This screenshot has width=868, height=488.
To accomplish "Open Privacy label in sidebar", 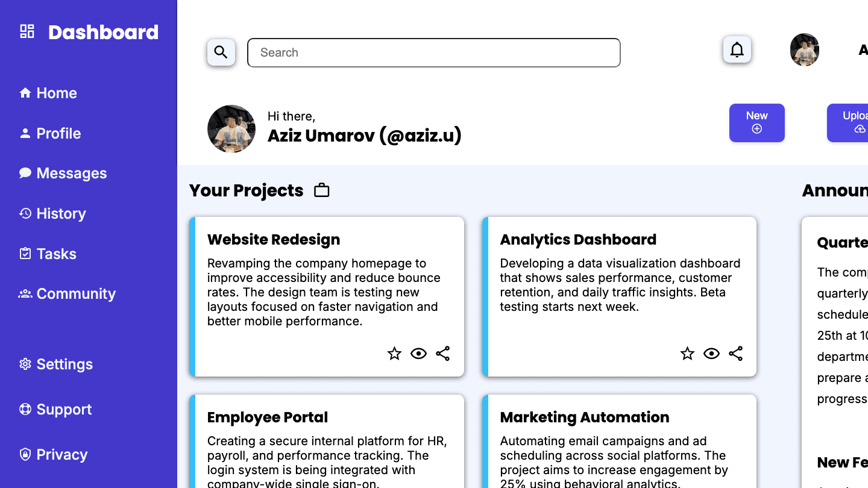I will pyautogui.click(x=62, y=454).
